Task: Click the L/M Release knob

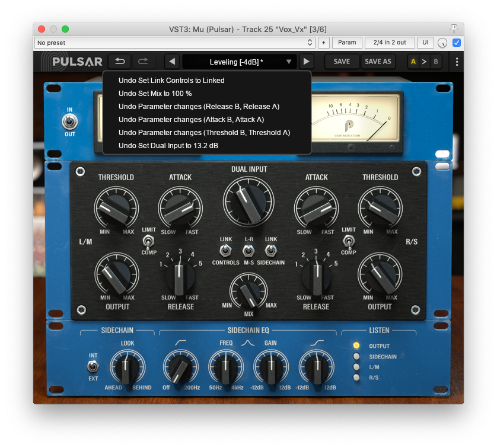Action: pyautogui.click(x=180, y=276)
